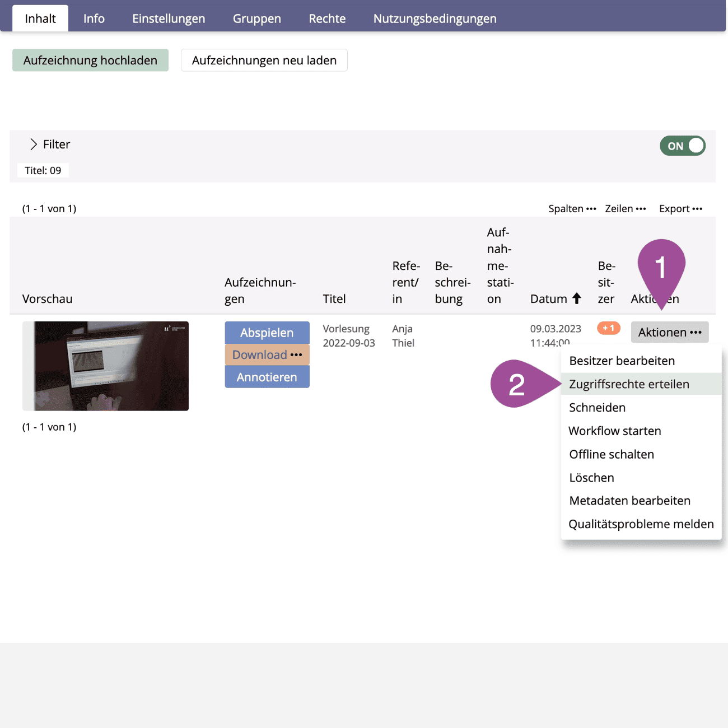Screen dimensions: 728x728
Task: Open the lecture preview thumbnail
Action: tap(105, 366)
